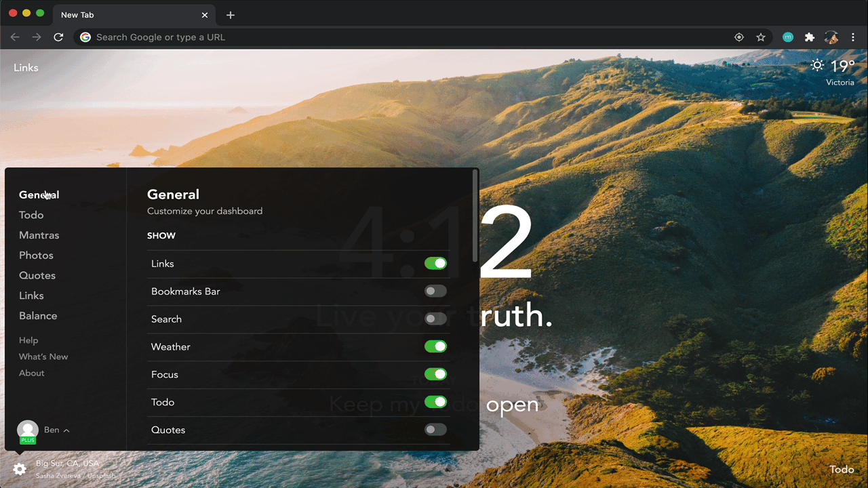Open What's New link

tap(43, 357)
